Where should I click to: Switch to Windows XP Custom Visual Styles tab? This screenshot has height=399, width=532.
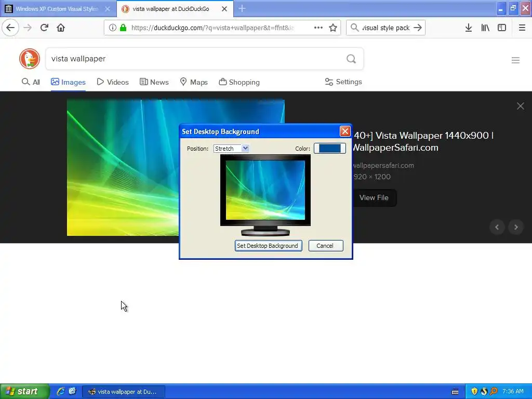[x=58, y=9]
